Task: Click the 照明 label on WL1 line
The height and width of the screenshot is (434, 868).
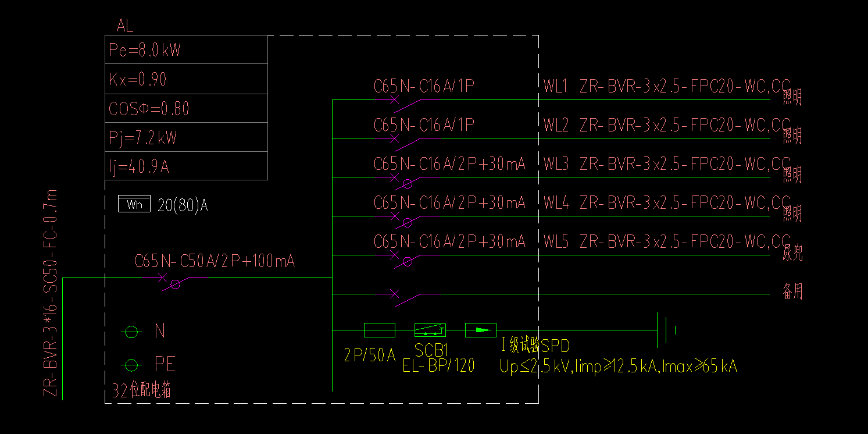Action: 792,97
